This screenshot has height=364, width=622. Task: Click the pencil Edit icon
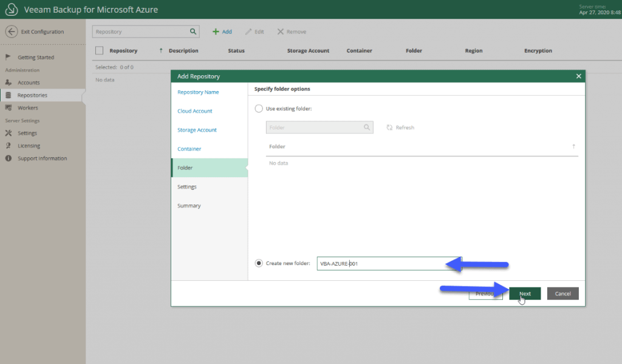[x=248, y=32]
